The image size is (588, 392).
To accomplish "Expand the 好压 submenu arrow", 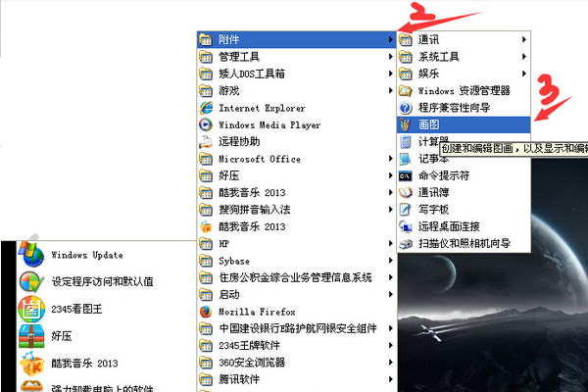I will click(390, 175).
